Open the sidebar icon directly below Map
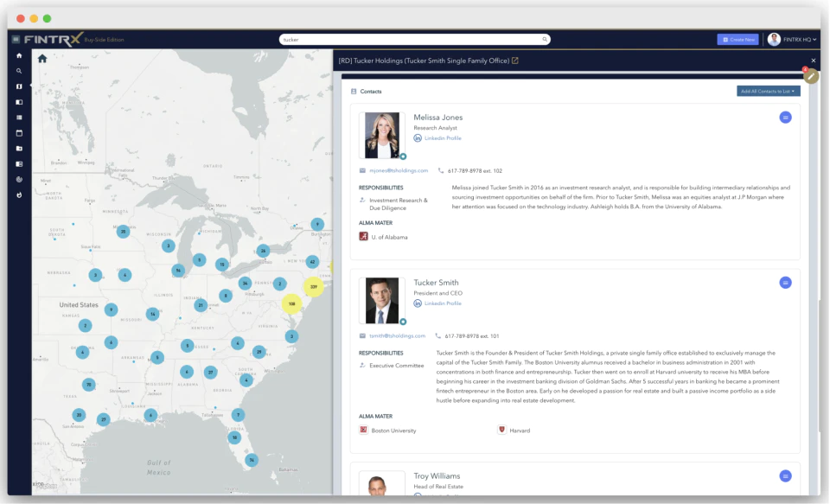Screen dimensions: 830x504 19,102
